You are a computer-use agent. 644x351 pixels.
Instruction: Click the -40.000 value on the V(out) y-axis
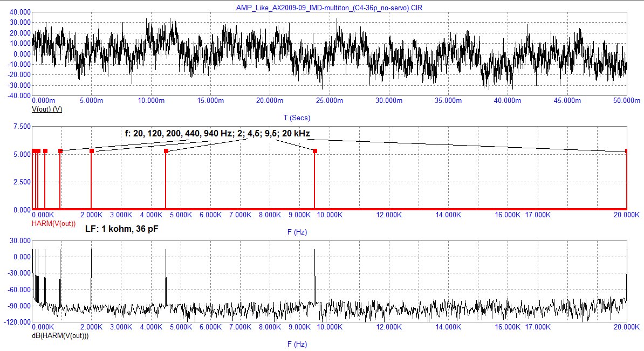point(18,95)
